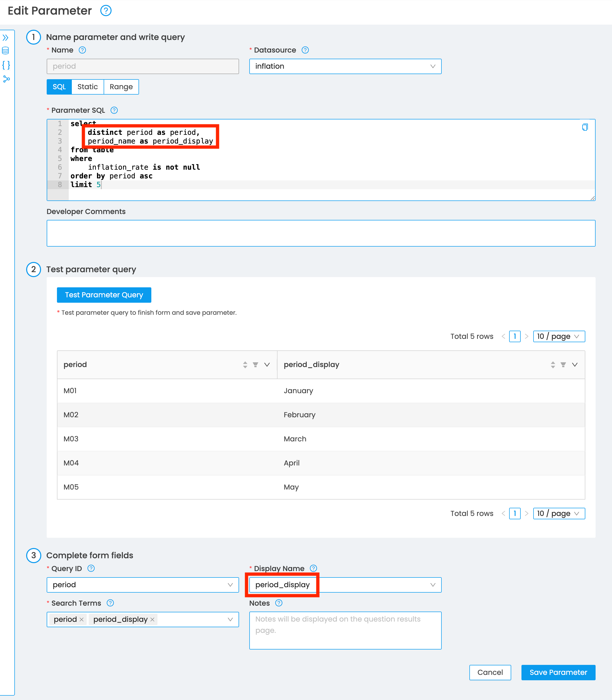Go to next page in top pagination
The image size is (612, 700).
tap(527, 337)
